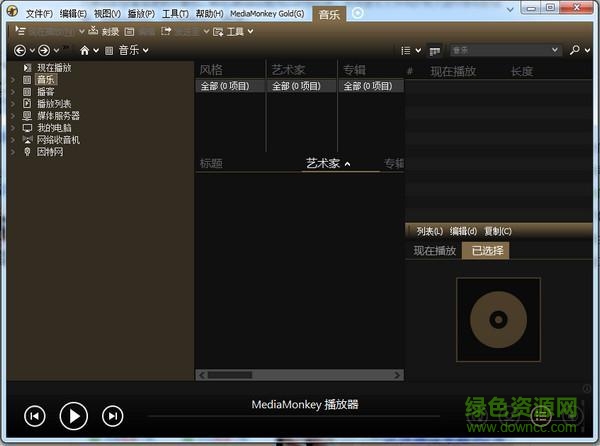Skip to the previous track
The height and width of the screenshot is (446, 600).
pos(35,415)
